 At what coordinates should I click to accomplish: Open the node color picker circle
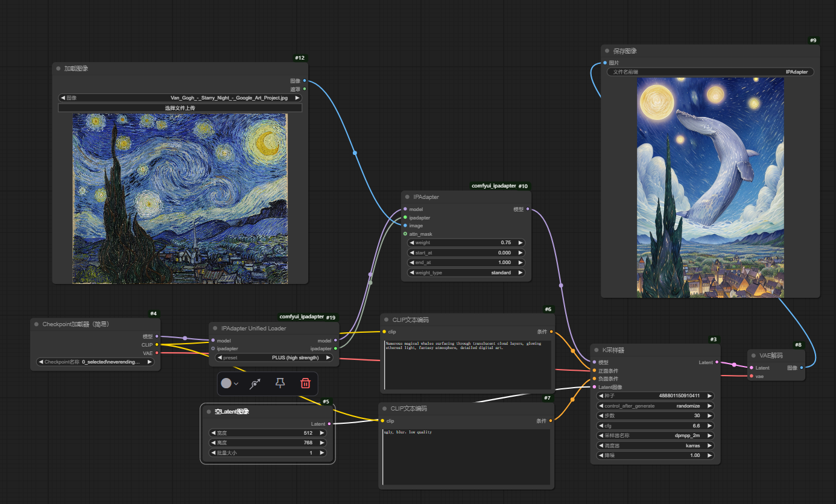pyautogui.click(x=229, y=383)
